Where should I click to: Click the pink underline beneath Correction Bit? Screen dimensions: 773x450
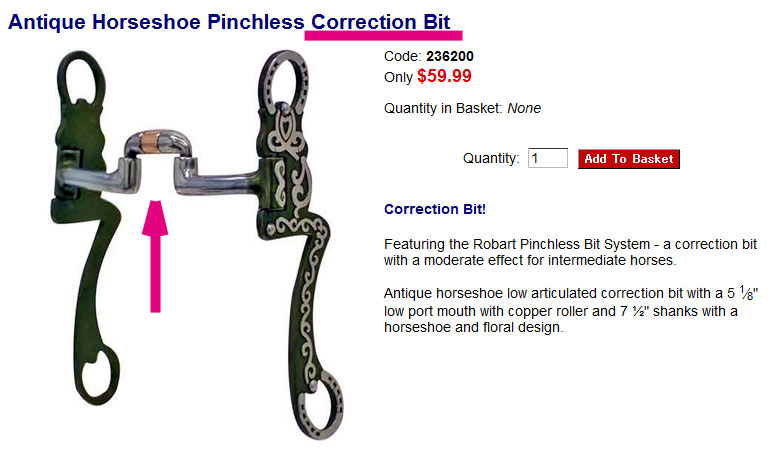384,35
